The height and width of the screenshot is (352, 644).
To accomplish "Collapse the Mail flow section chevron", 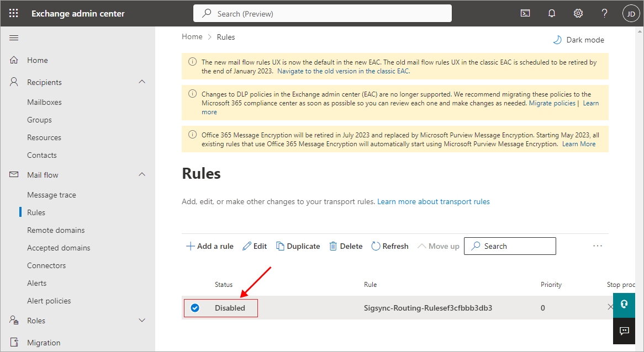I will click(142, 174).
